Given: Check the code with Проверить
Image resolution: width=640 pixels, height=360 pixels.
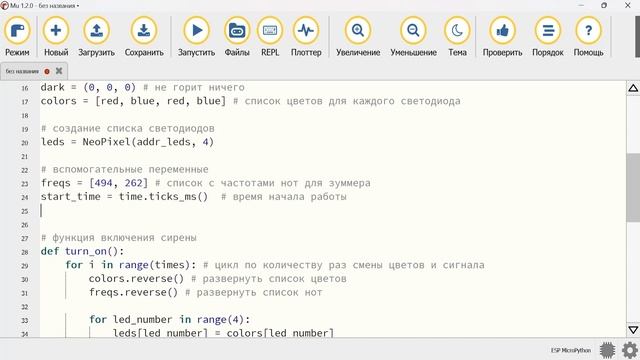Looking at the screenshot, I should click(502, 36).
